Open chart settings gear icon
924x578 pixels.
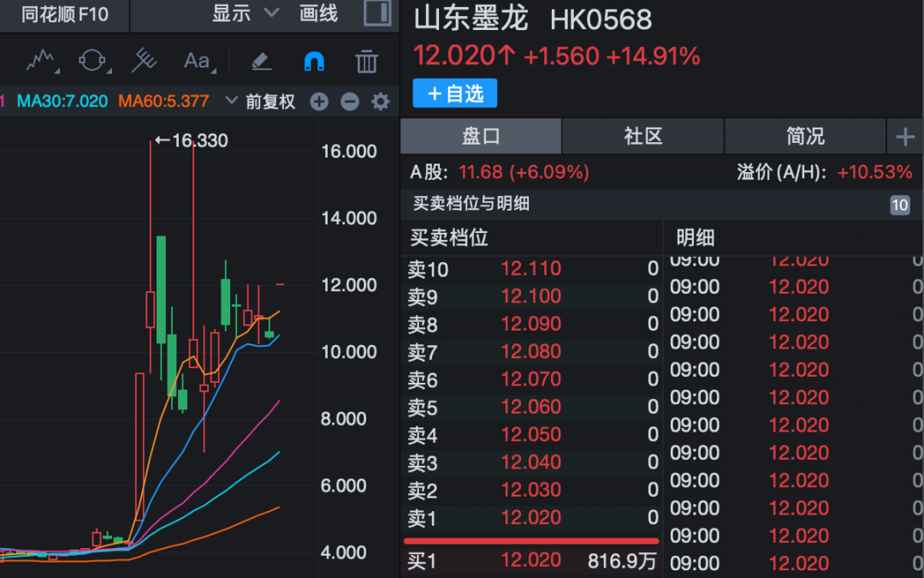pyautogui.click(x=381, y=102)
